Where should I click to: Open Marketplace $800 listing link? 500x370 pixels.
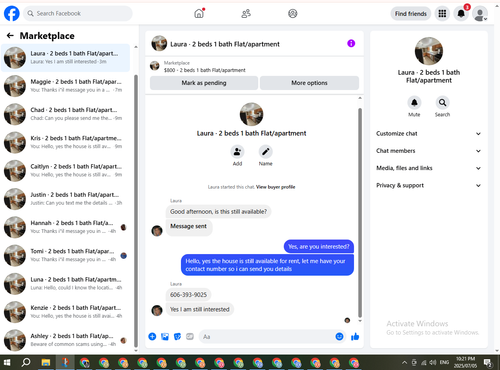coord(204,70)
